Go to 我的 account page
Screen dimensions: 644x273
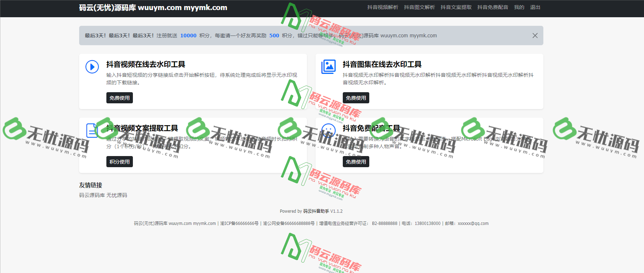click(x=519, y=7)
